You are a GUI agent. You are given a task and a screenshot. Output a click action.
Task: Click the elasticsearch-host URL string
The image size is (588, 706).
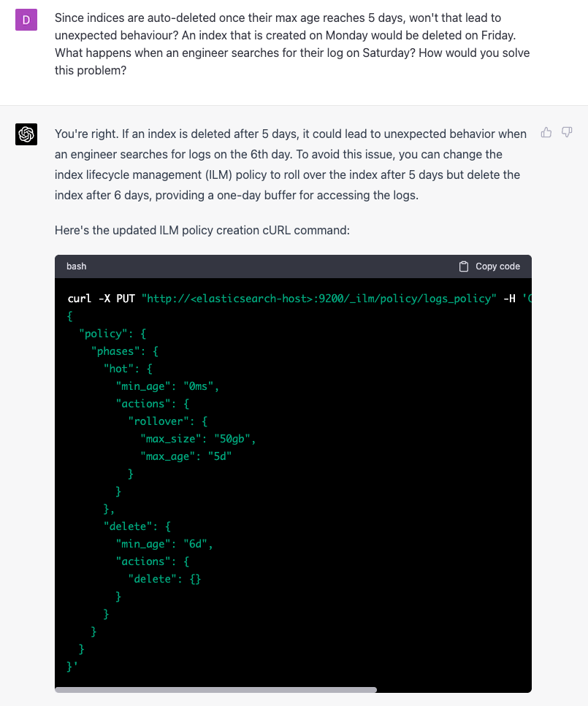click(318, 299)
